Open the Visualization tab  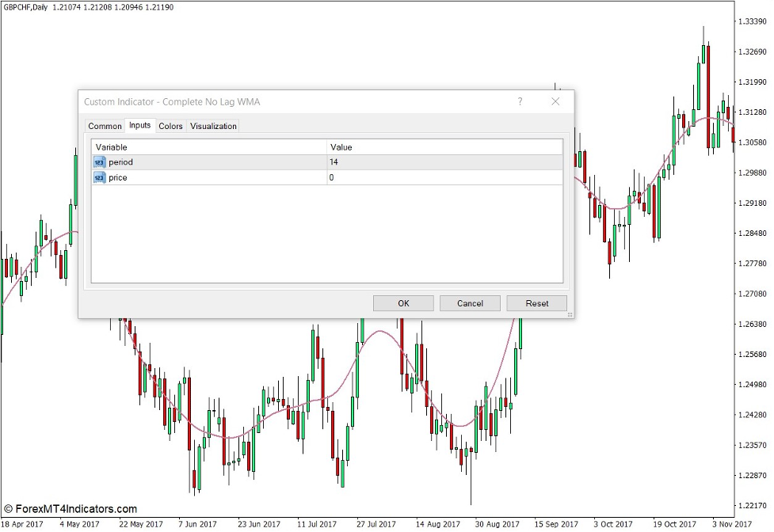[x=212, y=126]
